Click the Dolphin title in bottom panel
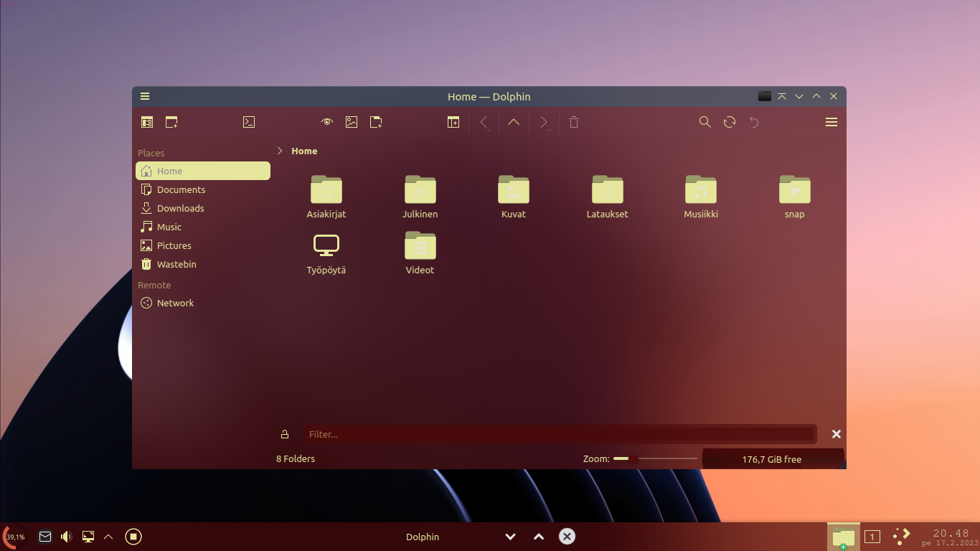 (x=423, y=537)
